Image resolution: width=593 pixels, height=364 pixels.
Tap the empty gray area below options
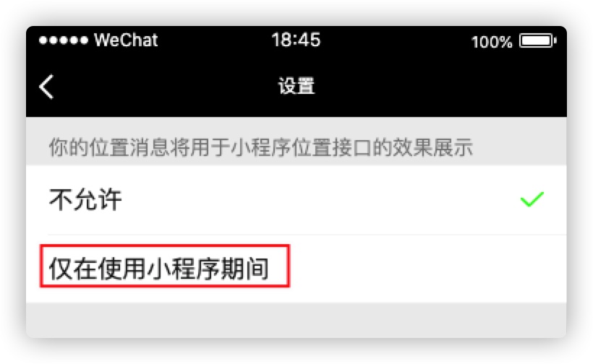click(x=296, y=320)
